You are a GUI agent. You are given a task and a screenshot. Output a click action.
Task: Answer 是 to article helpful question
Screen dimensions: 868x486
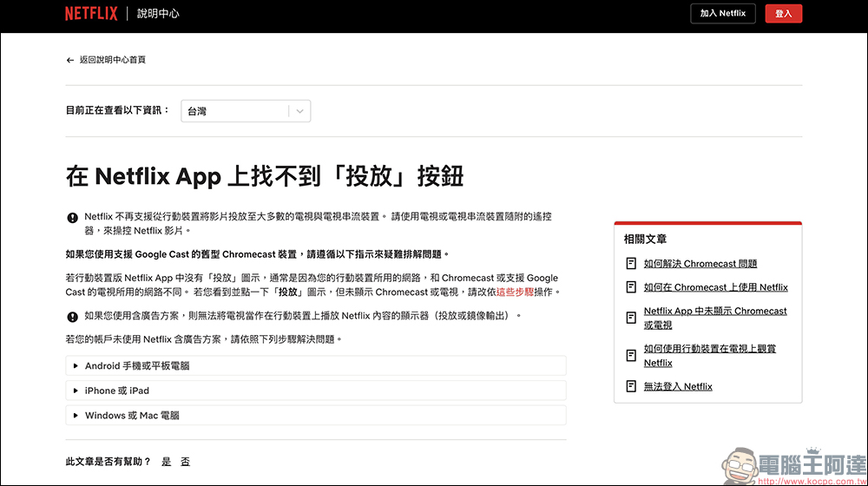166,462
